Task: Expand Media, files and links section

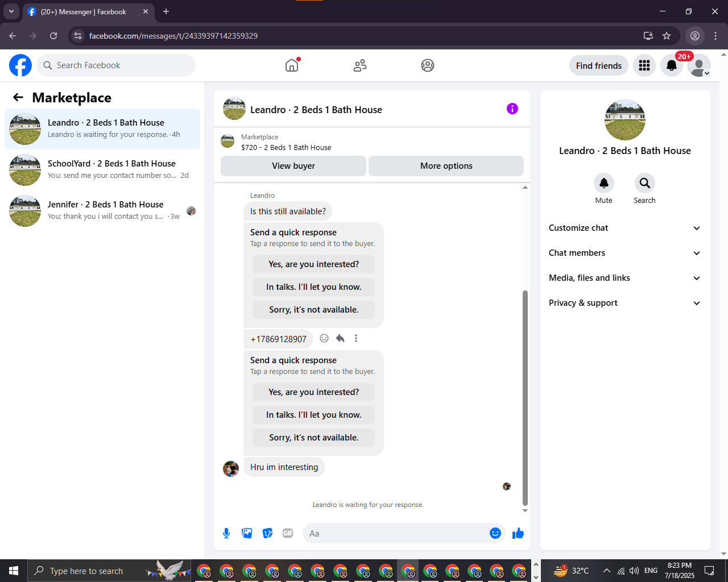Action: click(x=624, y=278)
